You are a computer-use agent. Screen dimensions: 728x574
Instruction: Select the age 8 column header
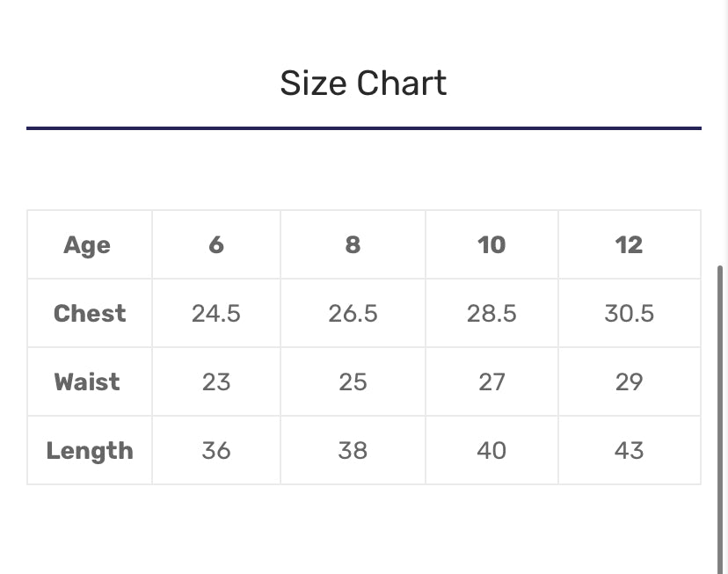pyautogui.click(x=353, y=245)
